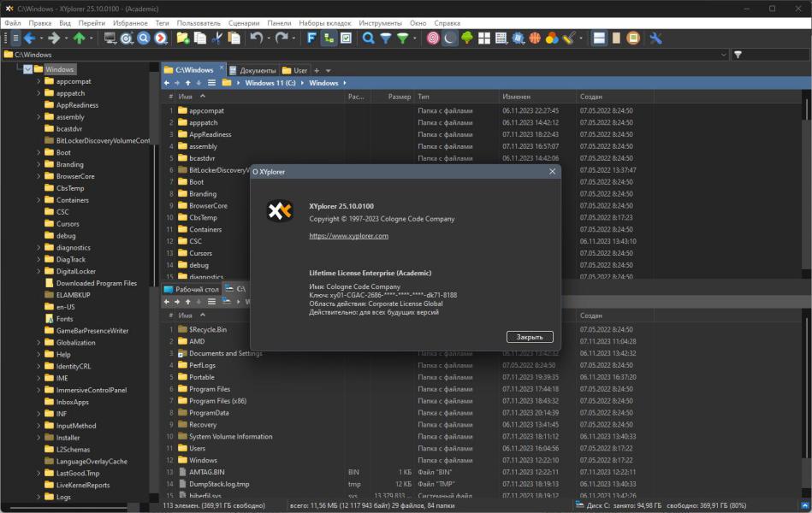The image size is (812, 513).
Task: Toggle Dual Pane button in the toolbar
Action: [x=599, y=38]
